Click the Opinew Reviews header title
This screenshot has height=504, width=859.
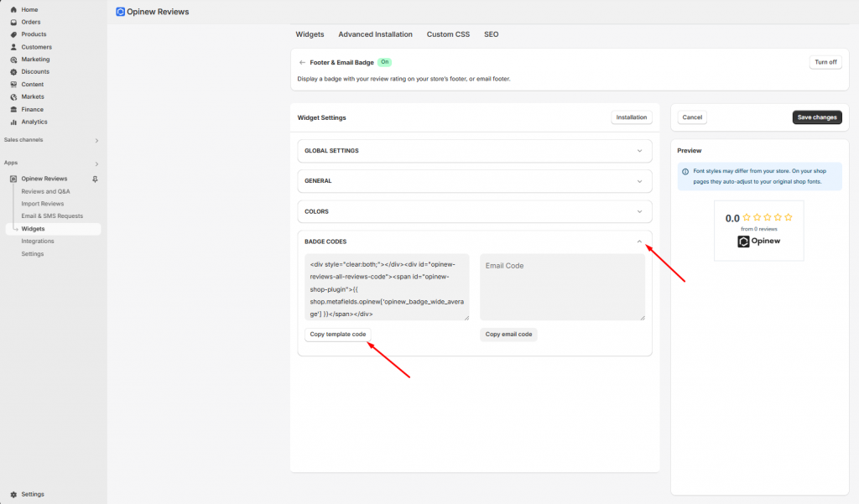pyautogui.click(x=158, y=12)
